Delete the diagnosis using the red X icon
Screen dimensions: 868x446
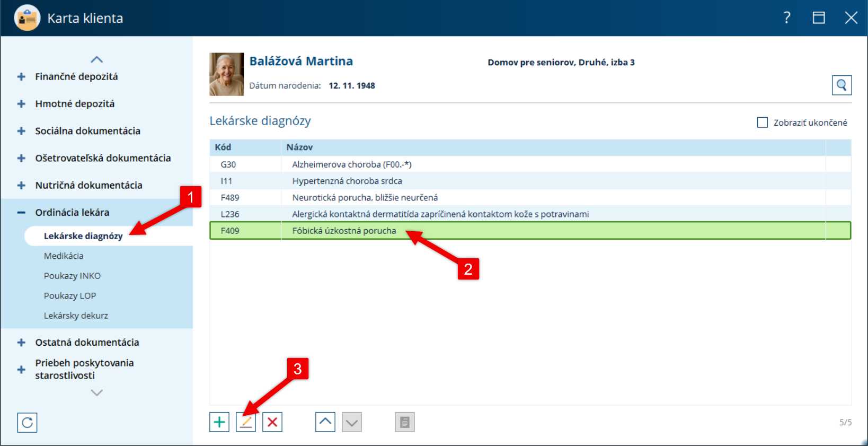pos(272,422)
